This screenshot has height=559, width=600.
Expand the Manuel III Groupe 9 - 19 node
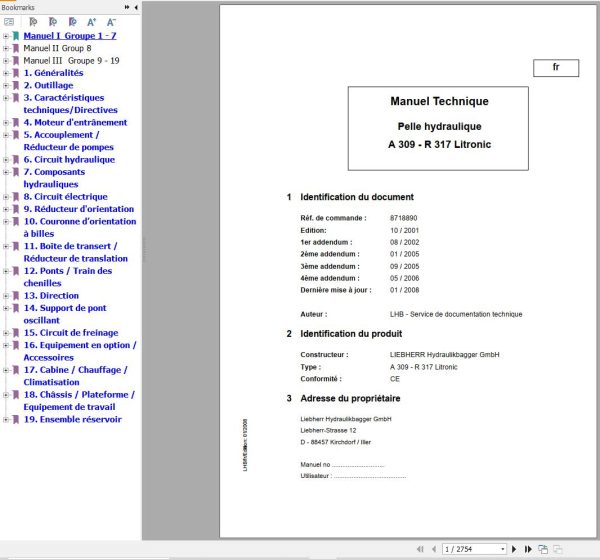6,60
